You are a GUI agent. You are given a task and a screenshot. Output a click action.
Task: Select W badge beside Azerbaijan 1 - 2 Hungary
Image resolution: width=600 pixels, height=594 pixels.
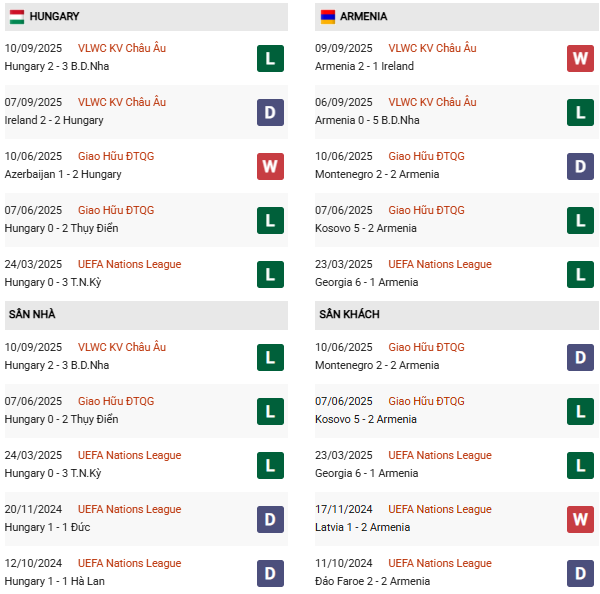270,166
